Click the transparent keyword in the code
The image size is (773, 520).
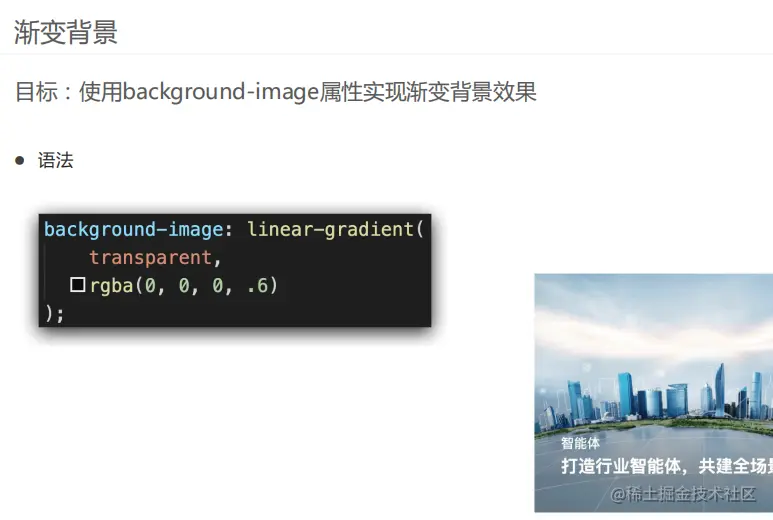coord(150,257)
